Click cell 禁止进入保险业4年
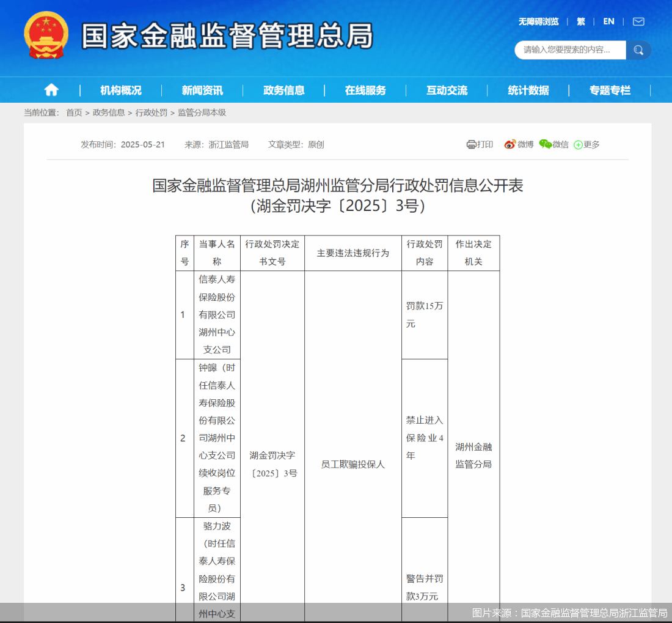The image size is (672, 623). [x=425, y=438]
